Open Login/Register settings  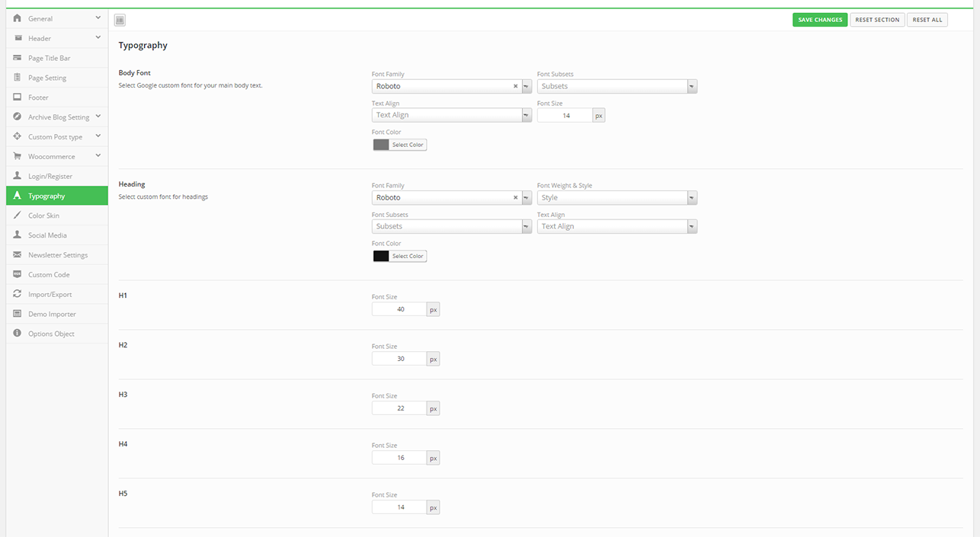click(57, 176)
